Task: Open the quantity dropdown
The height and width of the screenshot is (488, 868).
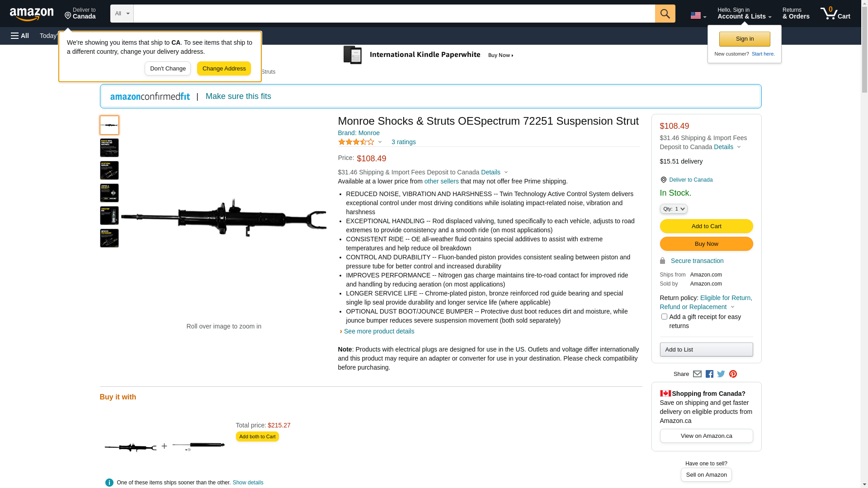Action: [x=674, y=209]
